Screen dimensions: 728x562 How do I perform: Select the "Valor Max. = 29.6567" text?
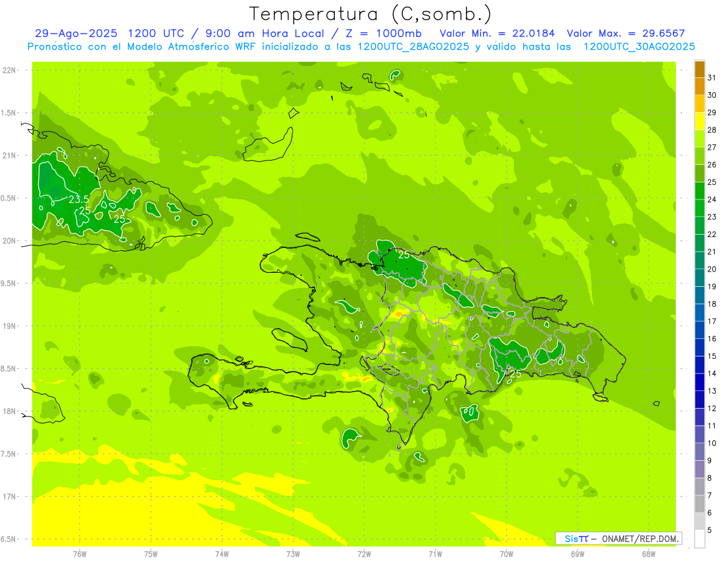pos(625,34)
